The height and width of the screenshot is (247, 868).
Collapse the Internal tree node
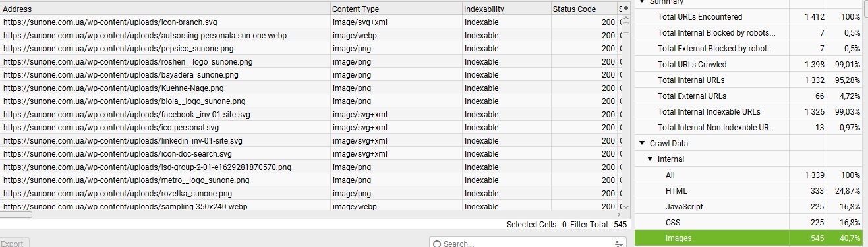[650, 159]
